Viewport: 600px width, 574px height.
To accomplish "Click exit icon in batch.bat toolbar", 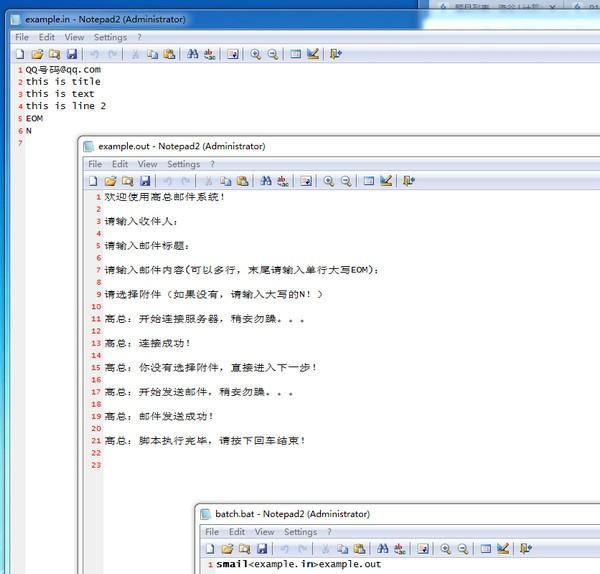I will 526,549.
